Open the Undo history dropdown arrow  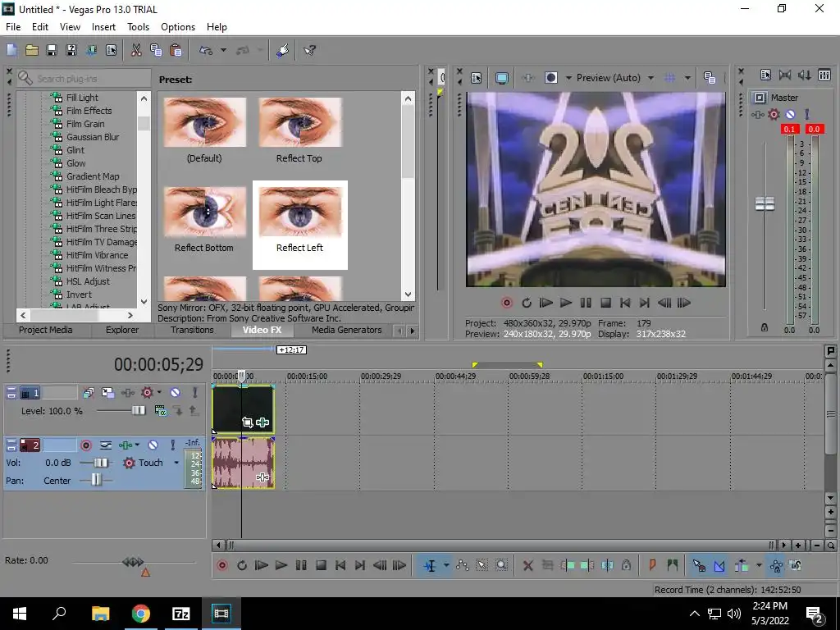223,50
